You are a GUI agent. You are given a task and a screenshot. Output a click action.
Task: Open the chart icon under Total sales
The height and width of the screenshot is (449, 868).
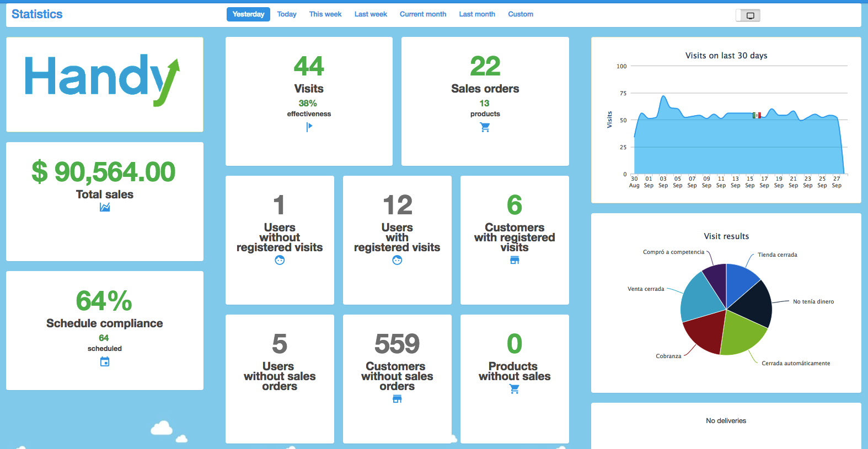click(105, 207)
